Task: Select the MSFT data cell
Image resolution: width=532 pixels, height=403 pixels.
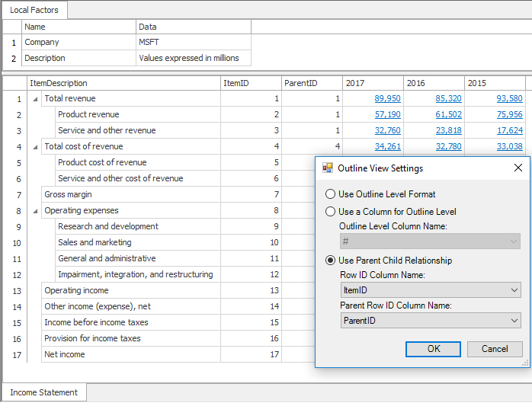Action: click(194, 42)
